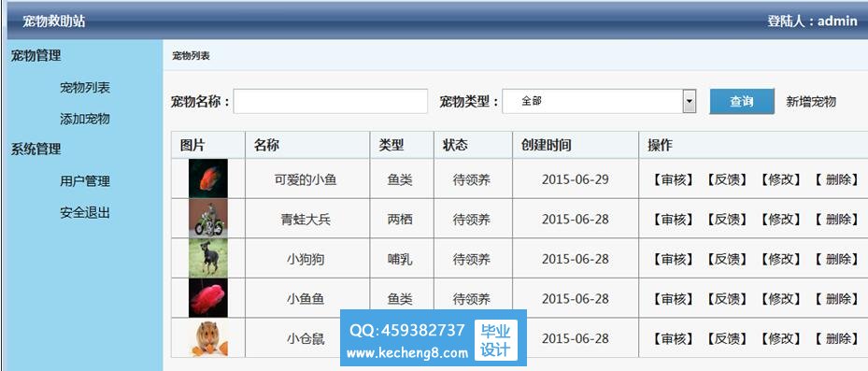Click 【审核】 for 小狗狗
Screen dimensions: 868x371
pos(674,259)
